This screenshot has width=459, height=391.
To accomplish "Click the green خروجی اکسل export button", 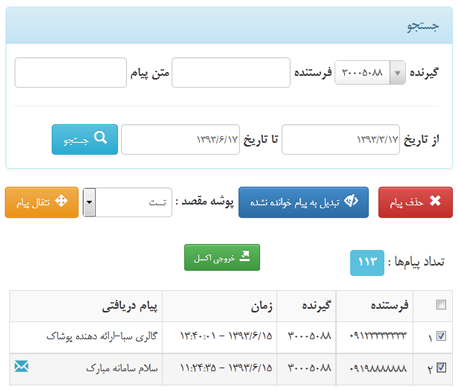I will click(222, 257).
